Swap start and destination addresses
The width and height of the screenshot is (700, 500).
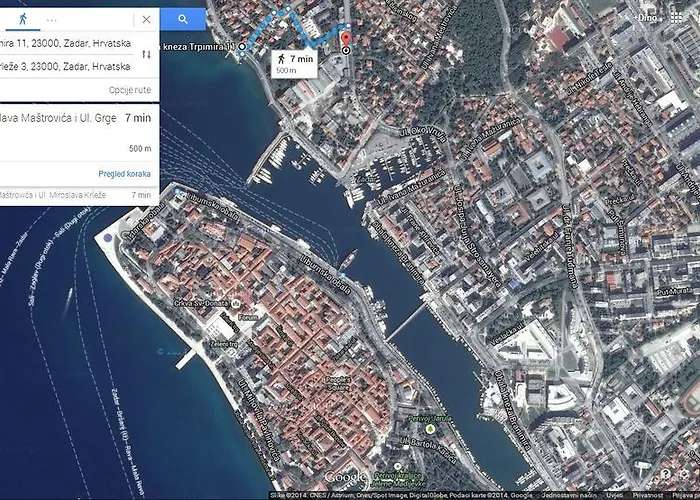(147, 55)
